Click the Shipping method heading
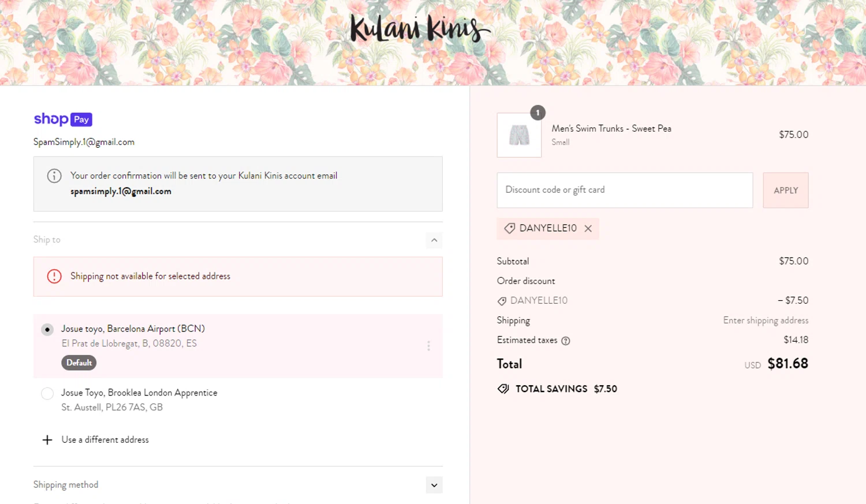This screenshot has width=866, height=504. (66, 485)
